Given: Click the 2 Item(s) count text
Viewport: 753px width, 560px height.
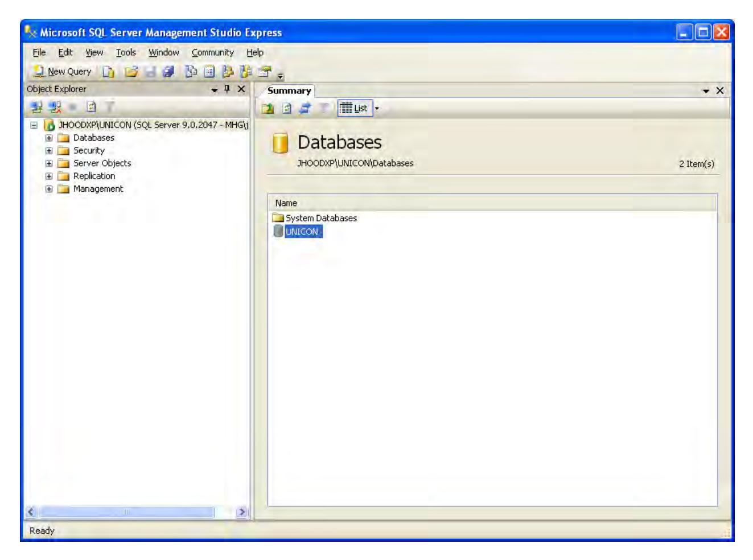Looking at the screenshot, I should point(696,164).
